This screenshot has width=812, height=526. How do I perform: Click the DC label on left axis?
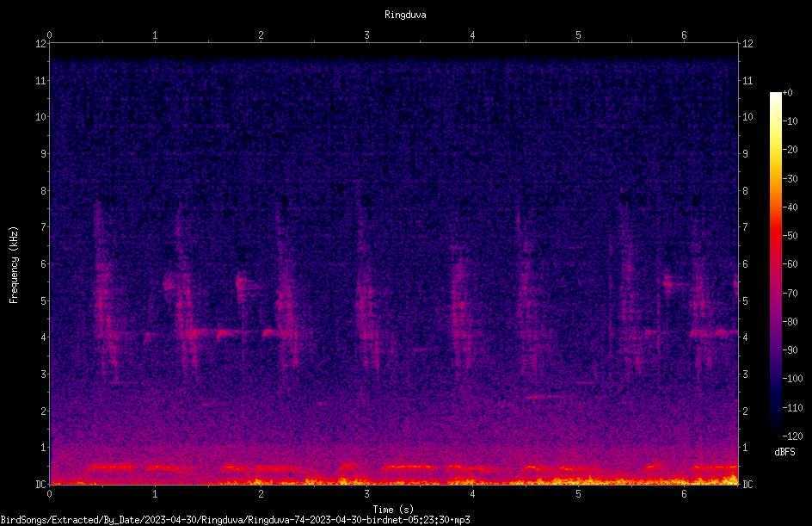(41, 485)
